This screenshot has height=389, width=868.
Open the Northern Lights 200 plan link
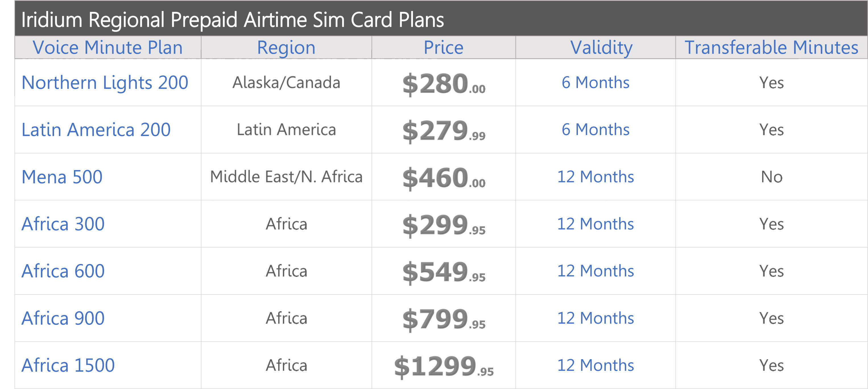pyautogui.click(x=105, y=82)
